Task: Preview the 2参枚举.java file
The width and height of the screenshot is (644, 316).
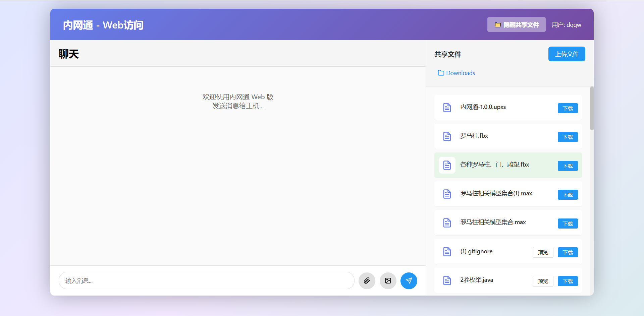Action: [x=543, y=281]
